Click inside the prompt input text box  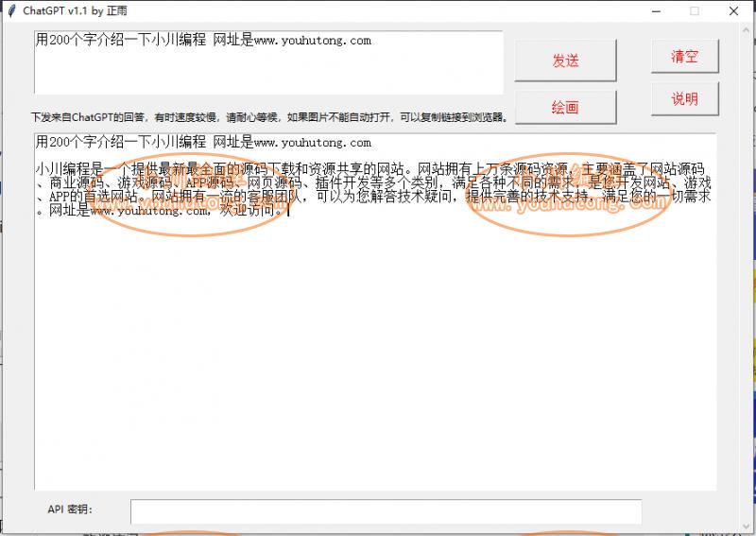coord(268,62)
